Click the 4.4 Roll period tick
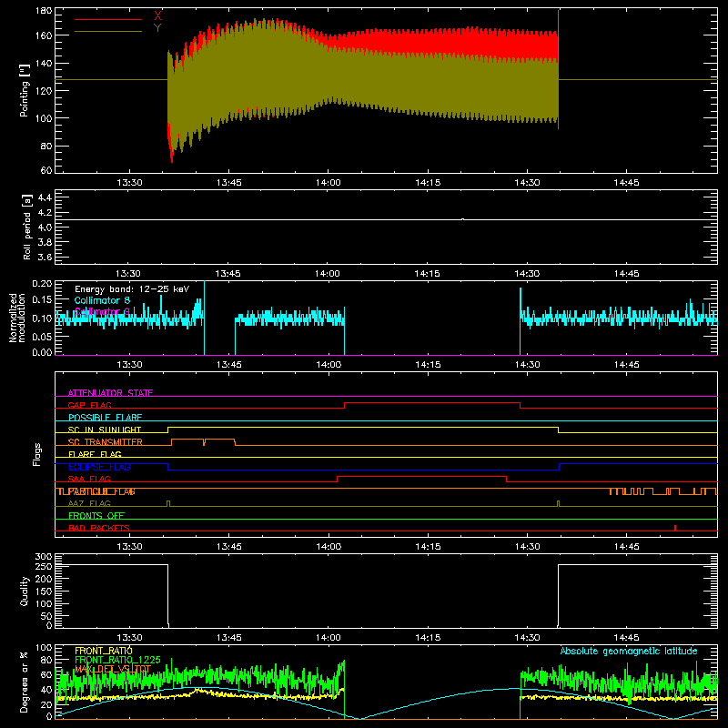Viewport: 728px width, 728px height. point(45,197)
